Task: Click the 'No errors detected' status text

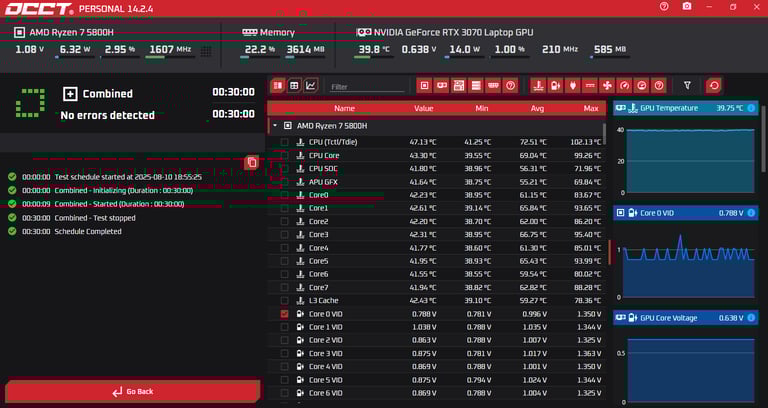Action: [107, 115]
